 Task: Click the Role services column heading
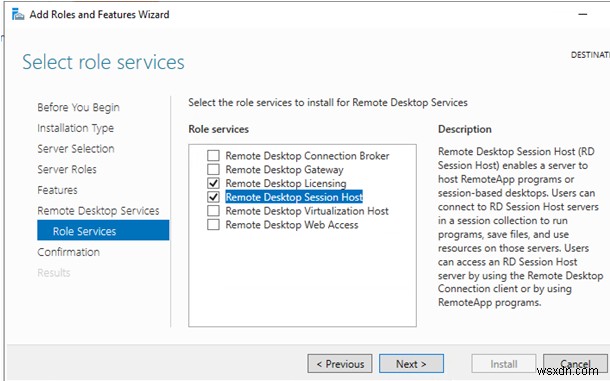click(219, 129)
